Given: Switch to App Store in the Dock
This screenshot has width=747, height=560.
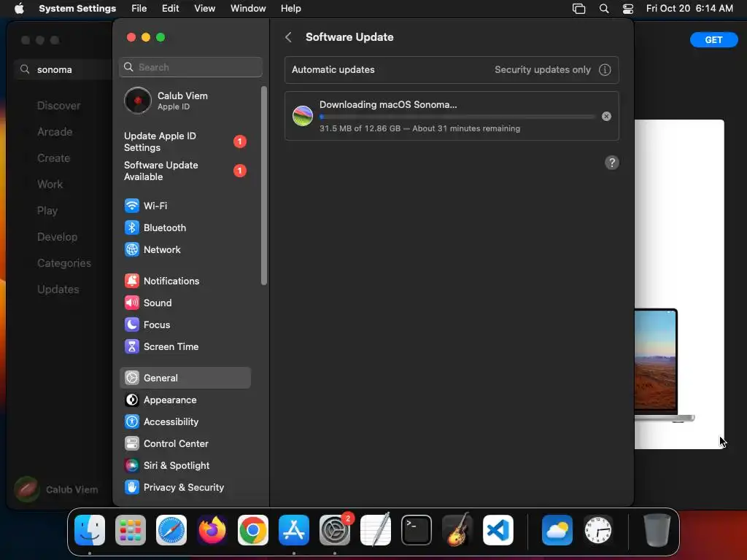Looking at the screenshot, I should tap(294, 530).
